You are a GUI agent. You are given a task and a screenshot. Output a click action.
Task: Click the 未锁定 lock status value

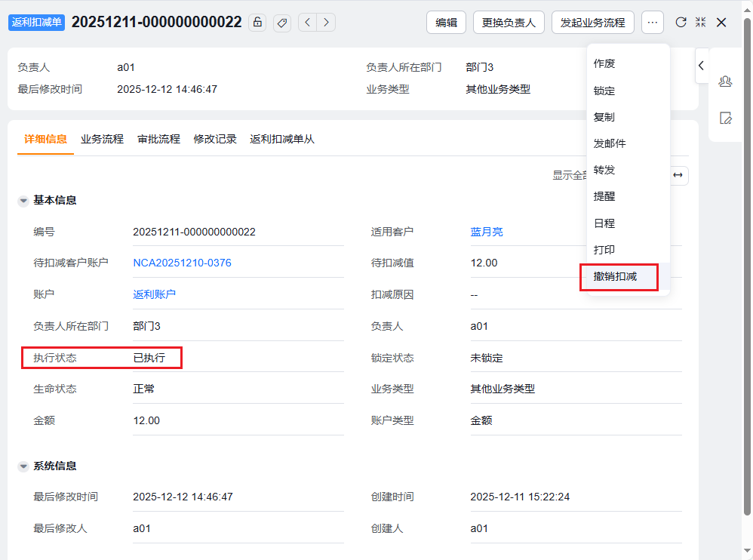pyautogui.click(x=487, y=358)
